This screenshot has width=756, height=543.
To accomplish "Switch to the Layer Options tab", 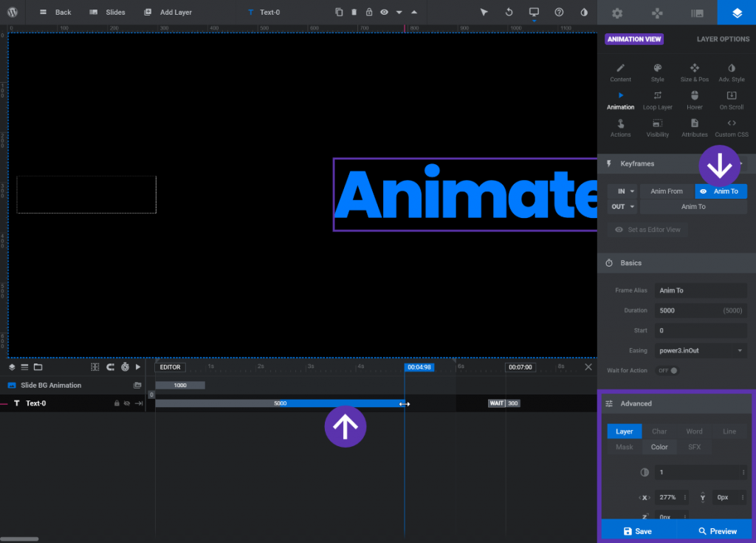I will (x=723, y=38).
